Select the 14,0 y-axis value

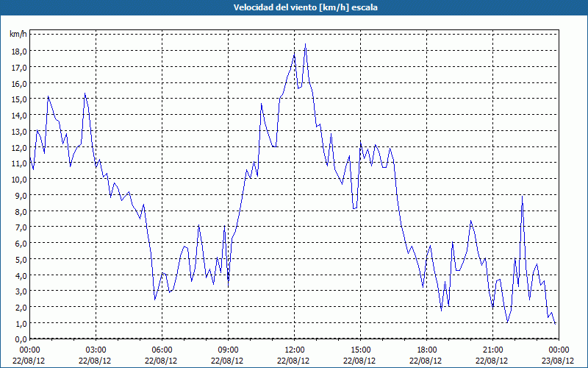click(18, 116)
